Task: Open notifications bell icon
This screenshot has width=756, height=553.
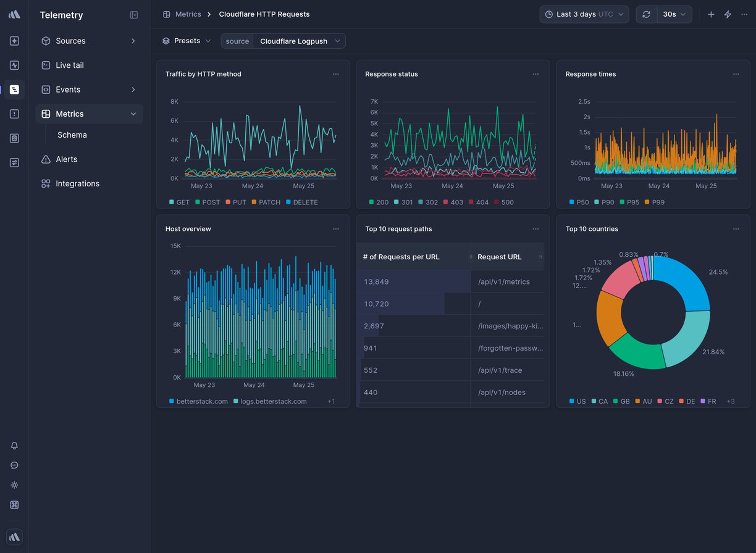Action: [14, 446]
